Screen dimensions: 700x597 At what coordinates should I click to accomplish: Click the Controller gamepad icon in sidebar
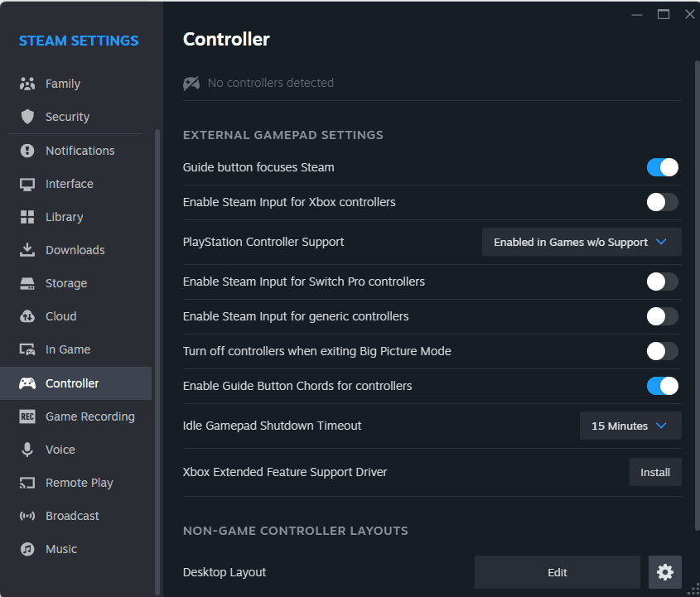tap(27, 383)
